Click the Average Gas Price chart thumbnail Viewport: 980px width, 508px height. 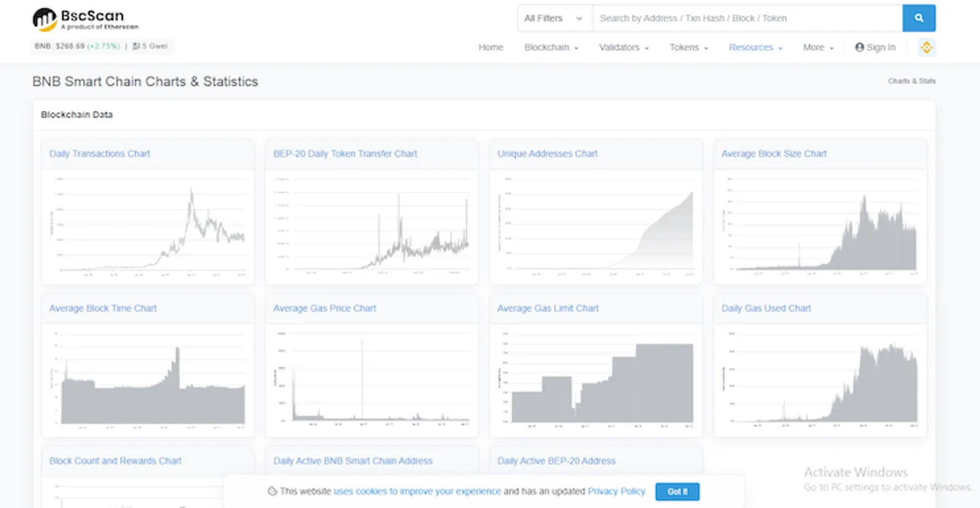372,380
